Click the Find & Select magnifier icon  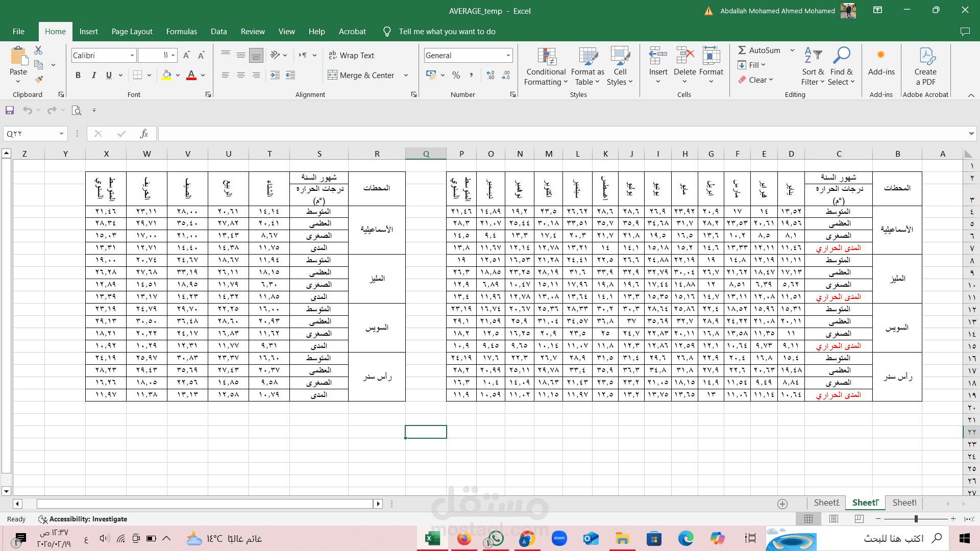coord(841,56)
